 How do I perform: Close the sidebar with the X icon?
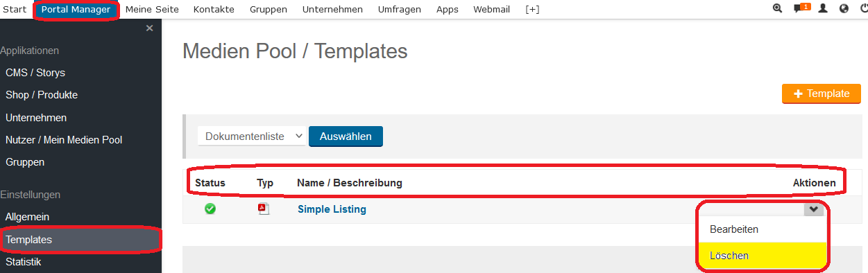(x=149, y=28)
